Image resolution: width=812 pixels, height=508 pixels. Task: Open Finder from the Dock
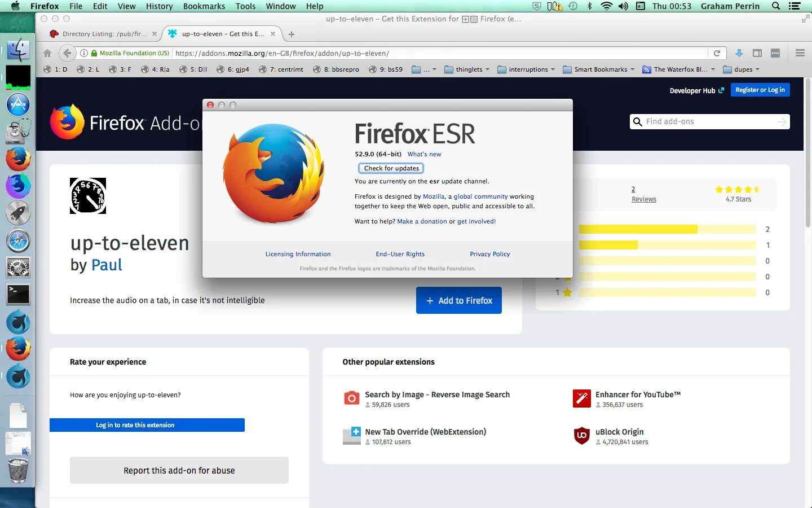[x=18, y=50]
